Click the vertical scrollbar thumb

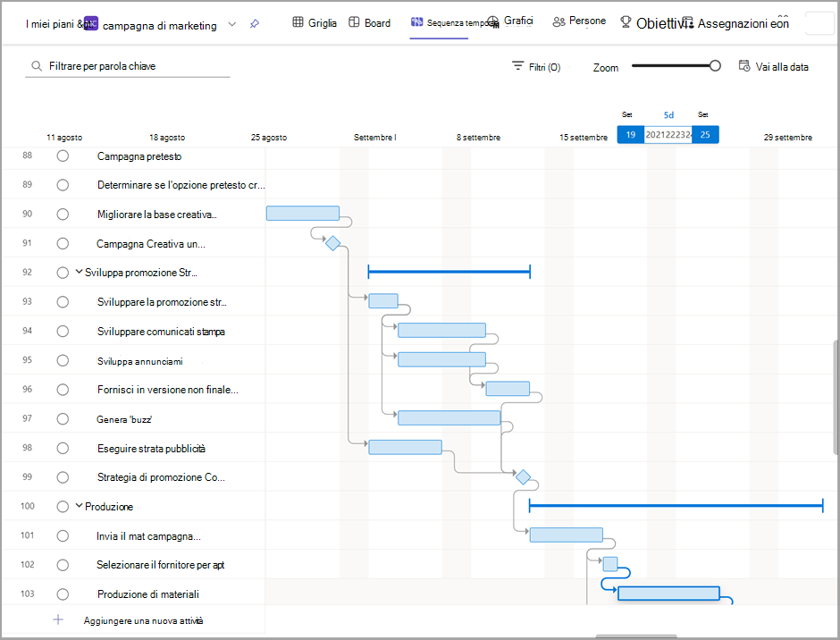[836, 397]
